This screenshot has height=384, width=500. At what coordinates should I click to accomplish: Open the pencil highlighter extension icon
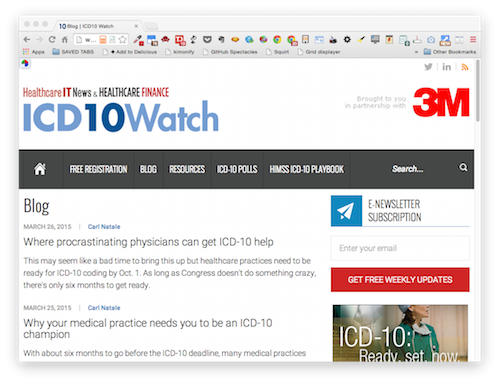pyautogui.click(x=361, y=40)
